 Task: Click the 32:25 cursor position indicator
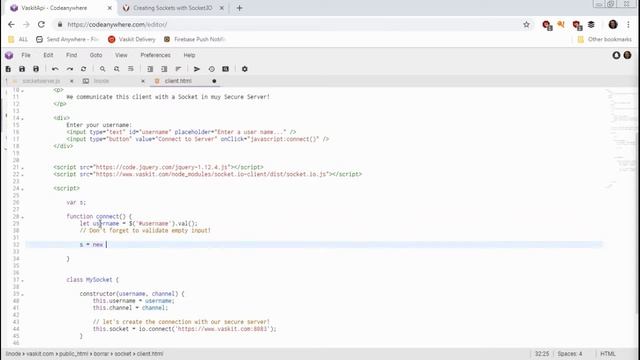pyautogui.click(x=542, y=354)
